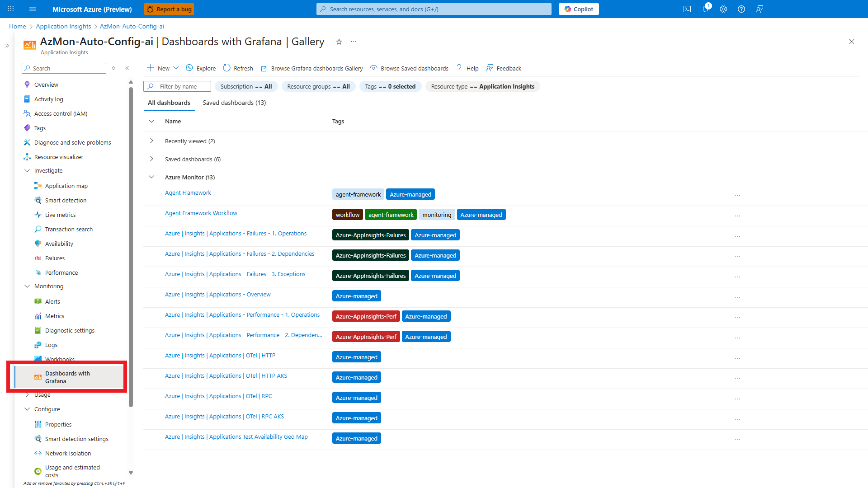Expand the Recently viewed group
Viewport: 868px width, 488px height.
151,141
